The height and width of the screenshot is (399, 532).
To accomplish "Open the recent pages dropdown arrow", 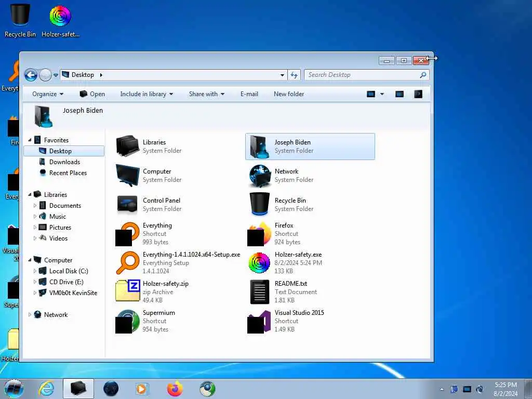I will [x=56, y=75].
